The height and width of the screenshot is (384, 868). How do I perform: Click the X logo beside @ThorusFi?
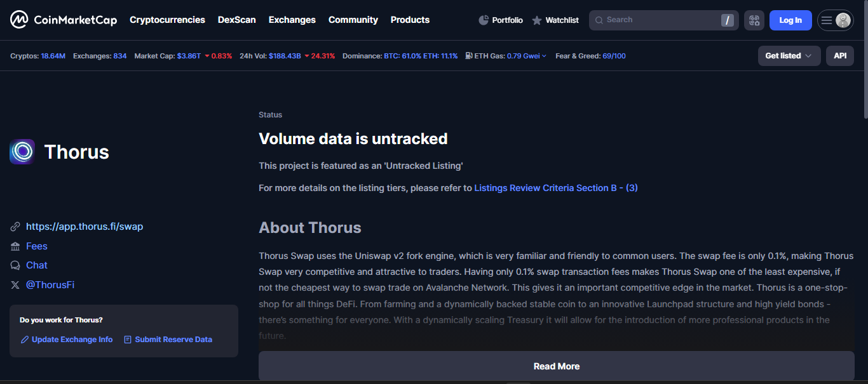coord(15,285)
